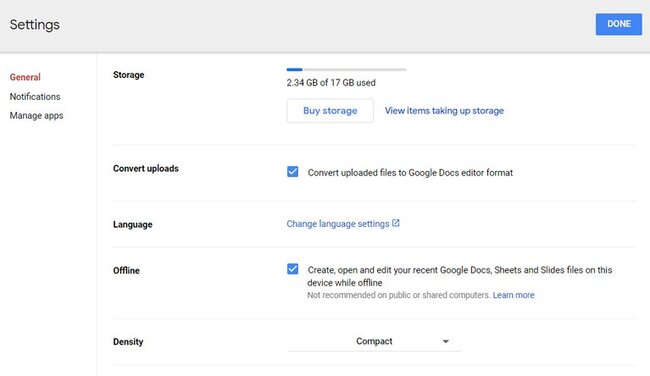Click the Settings title text
The width and height of the screenshot is (650, 376).
pos(35,25)
